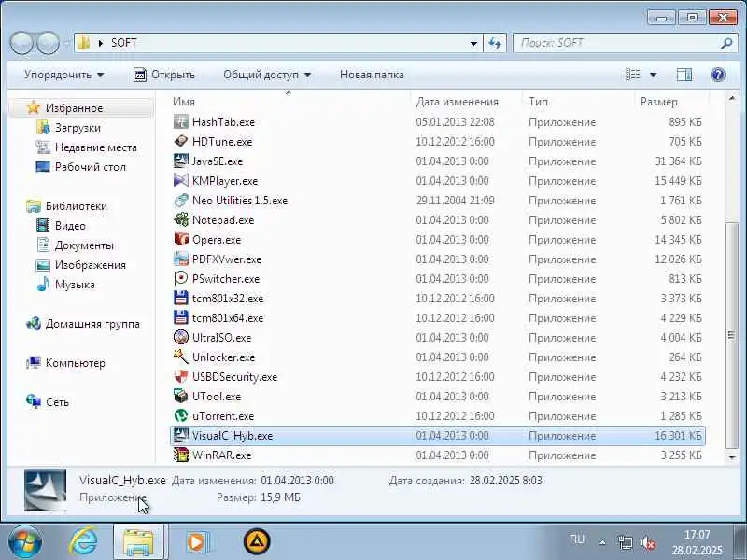The height and width of the screenshot is (560, 747).
Task: Click the Back navigation arrow
Action: click(22, 43)
